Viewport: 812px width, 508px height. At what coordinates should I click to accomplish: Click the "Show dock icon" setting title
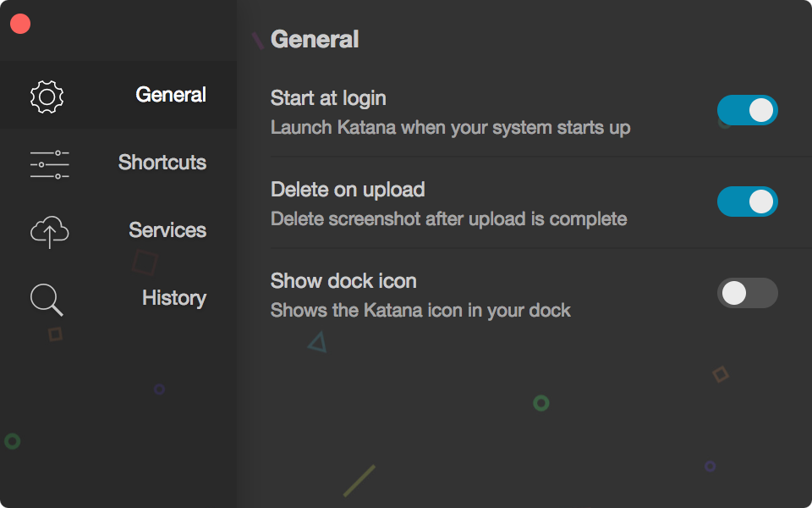tap(343, 281)
